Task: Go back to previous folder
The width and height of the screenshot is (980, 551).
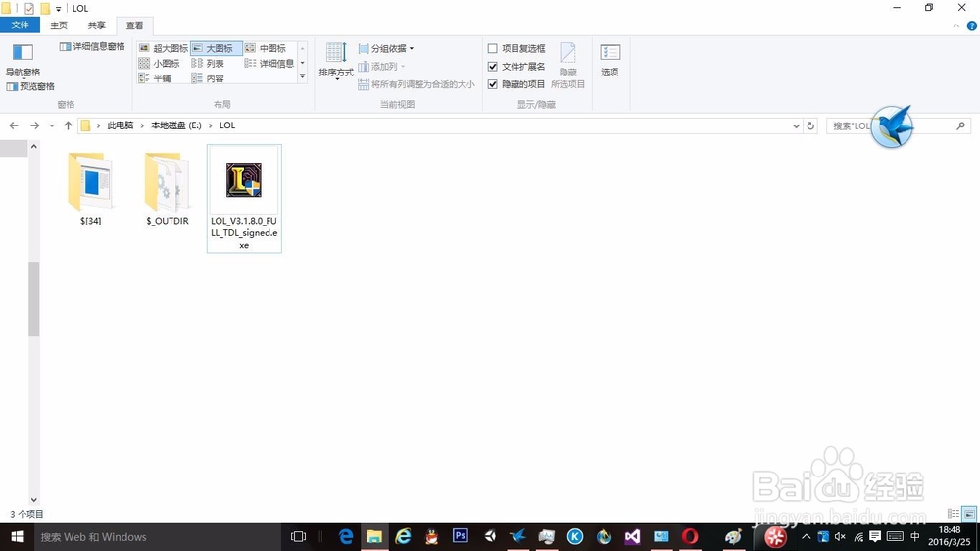Action: coord(14,125)
